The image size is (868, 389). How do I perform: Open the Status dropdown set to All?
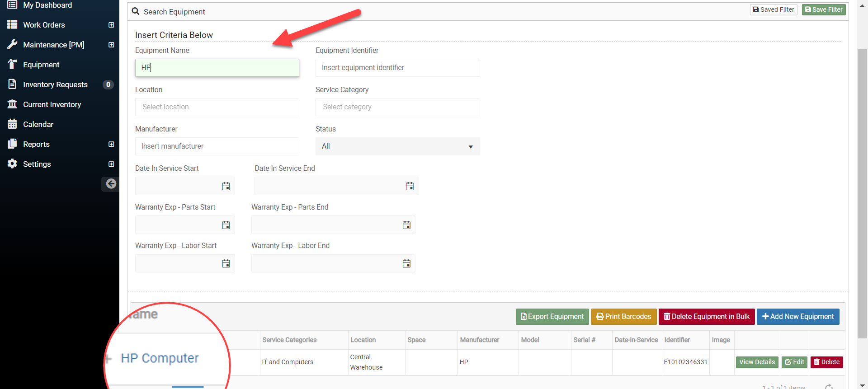(397, 146)
